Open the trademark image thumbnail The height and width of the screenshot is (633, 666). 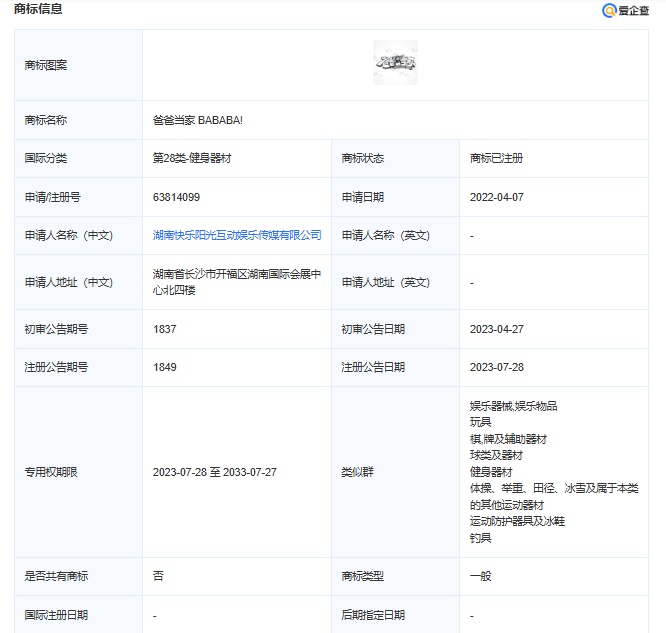click(x=395, y=62)
